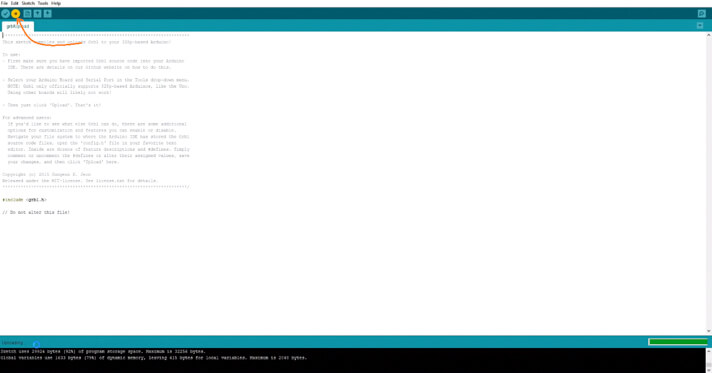This screenshot has width=712, height=373.
Task: Select the grblUpload sketch tab
Action: 18,26
